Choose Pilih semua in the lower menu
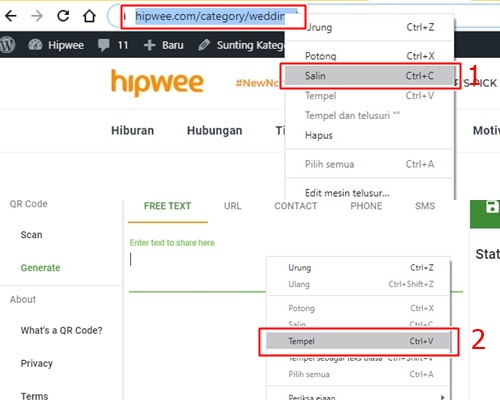500x400 pixels. tap(358, 374)
